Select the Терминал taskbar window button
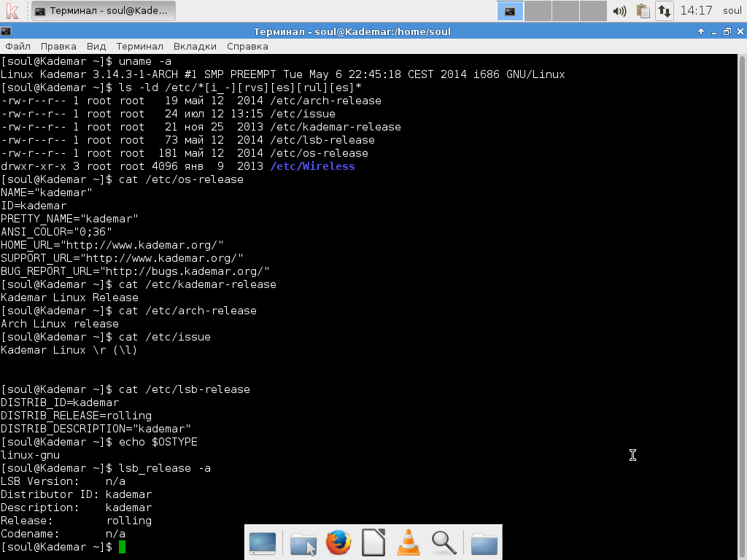The height and width of the screenshot is (560, 747). [x=104, y=10]
